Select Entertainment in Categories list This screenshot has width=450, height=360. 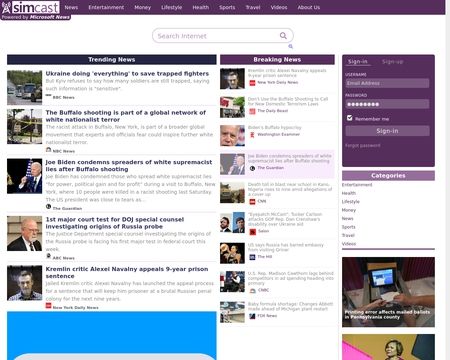[x=357, y=185]
